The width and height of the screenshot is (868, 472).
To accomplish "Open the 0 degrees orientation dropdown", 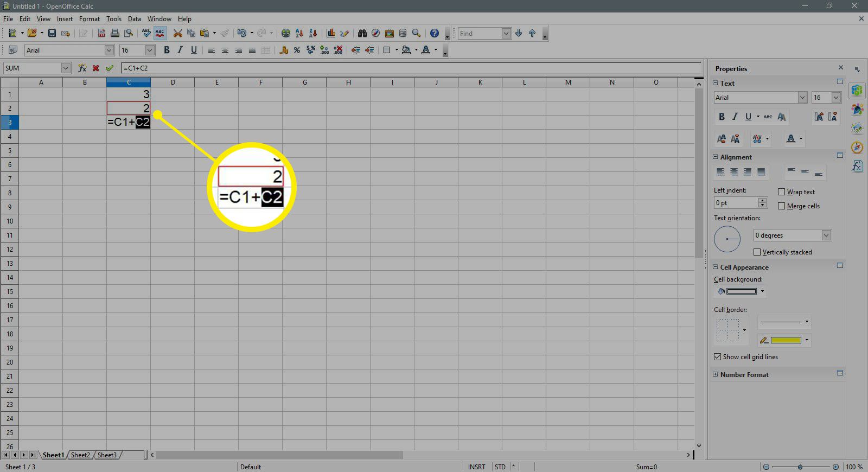I will click(x=826, y=235).
